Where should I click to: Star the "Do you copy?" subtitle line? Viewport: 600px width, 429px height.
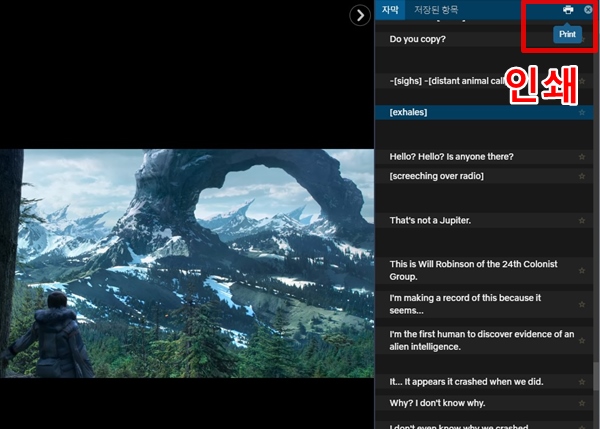point(582,39)
